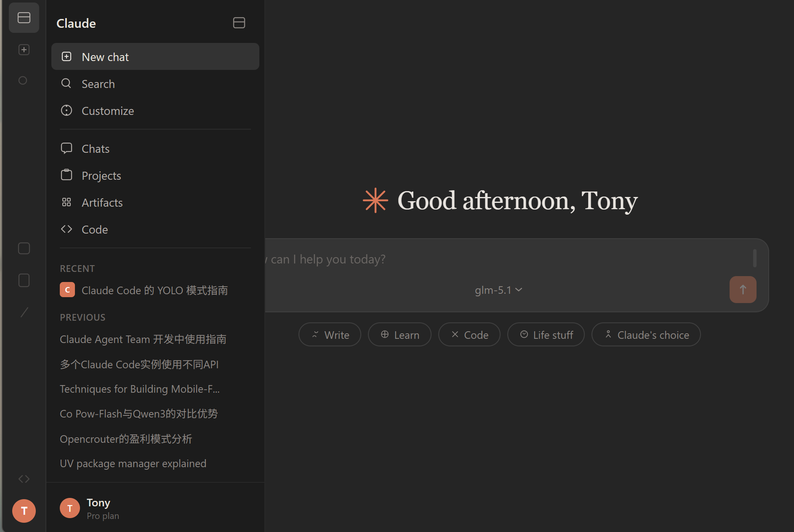Open the Projects section

point(101,176)
